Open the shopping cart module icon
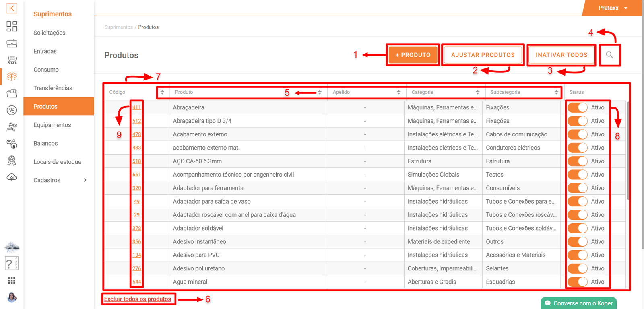 pyautogui.click(x=12, y=60)
